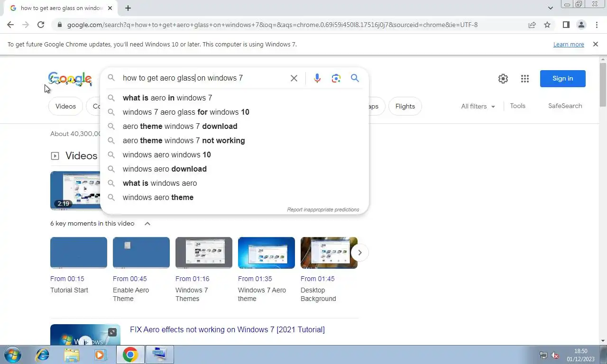
Task: Select the Videos filter chip
Action: point(65,106)
